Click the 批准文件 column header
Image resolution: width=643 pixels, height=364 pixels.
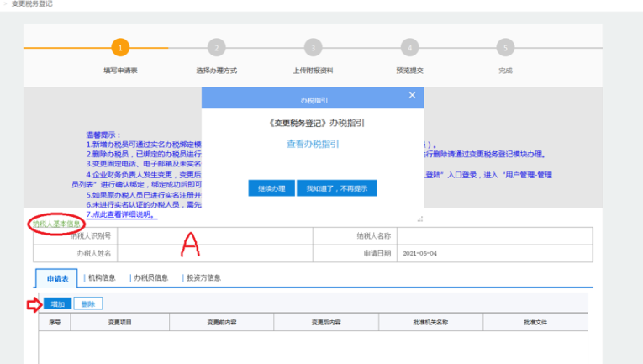pos(535,322)
